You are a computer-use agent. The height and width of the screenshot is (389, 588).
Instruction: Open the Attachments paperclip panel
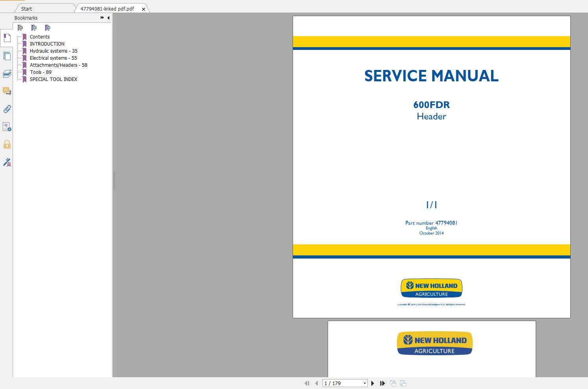point(7,109)
